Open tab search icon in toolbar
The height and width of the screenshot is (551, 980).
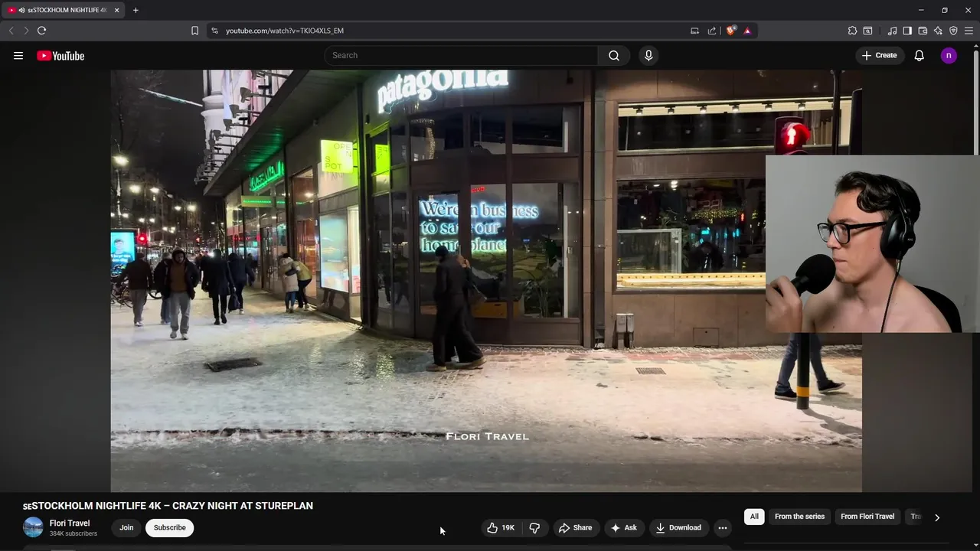pos(867,31)
